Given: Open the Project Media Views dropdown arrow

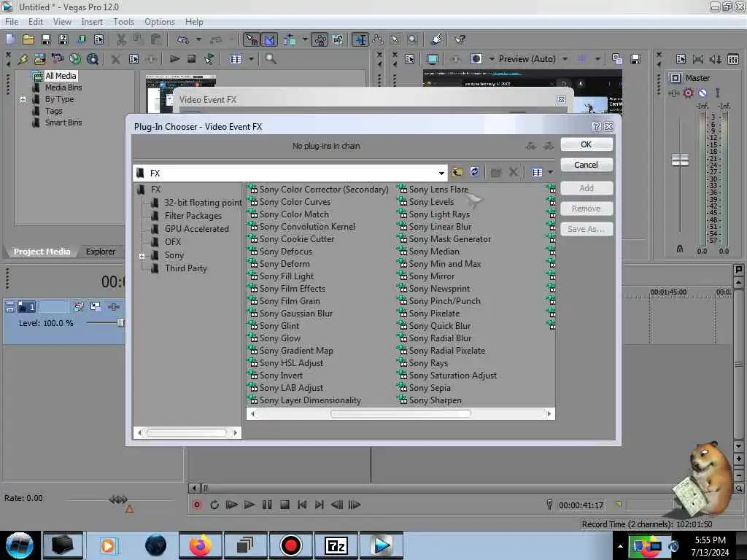Looking at the screenshot, I should tap(251, 59).
